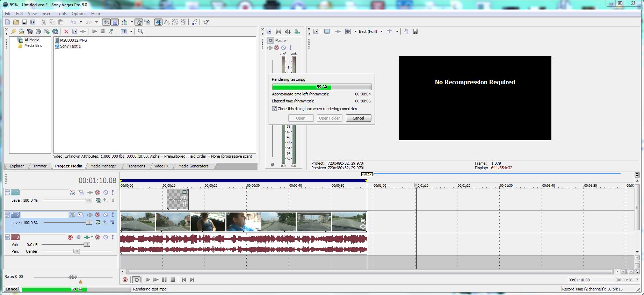Click the Paste clipboard icon
Screen dimensions: 644x295
(60, 22)
